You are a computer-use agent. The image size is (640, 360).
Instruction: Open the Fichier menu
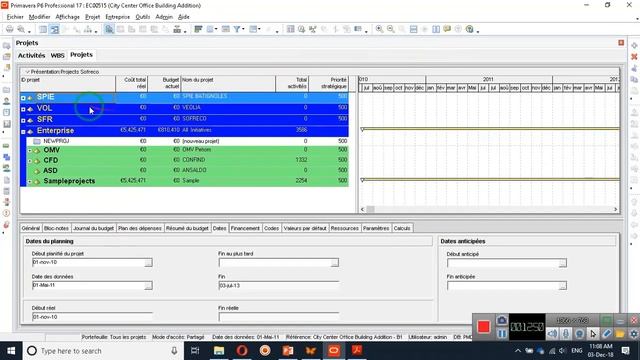click(x=15, y=17)
